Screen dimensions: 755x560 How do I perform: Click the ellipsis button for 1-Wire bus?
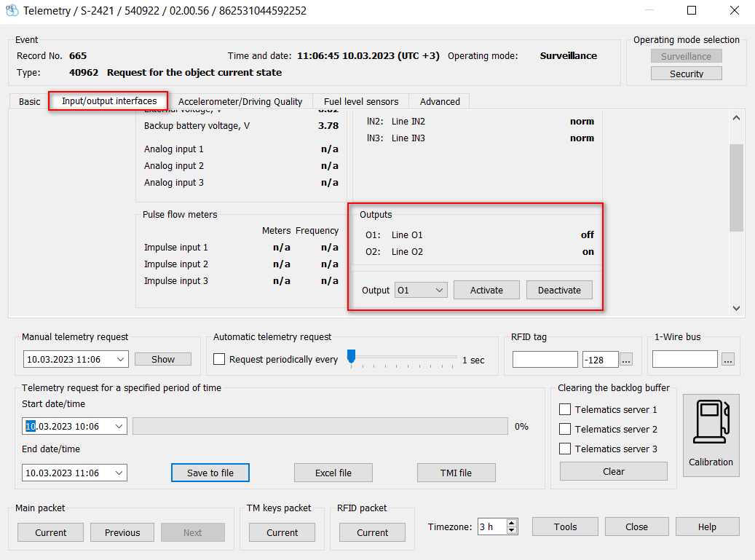[x=728, y=360]
